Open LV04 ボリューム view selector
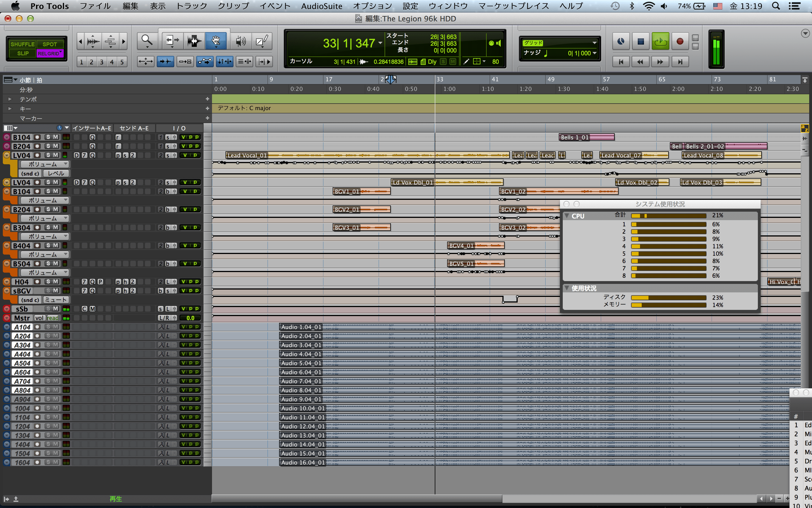 pyautogui.click(x=44, y=164)
